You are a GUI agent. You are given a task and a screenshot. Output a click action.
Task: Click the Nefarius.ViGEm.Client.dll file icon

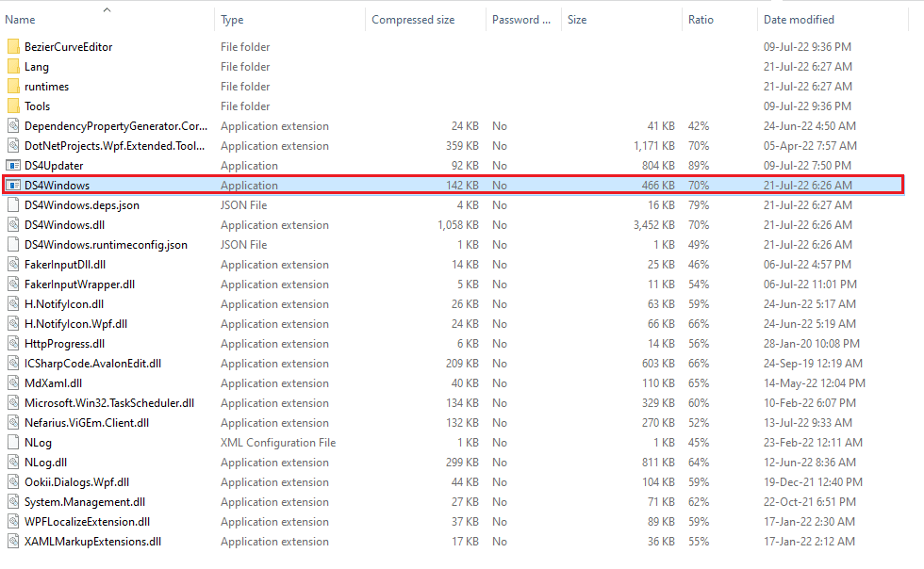(13, 423)
